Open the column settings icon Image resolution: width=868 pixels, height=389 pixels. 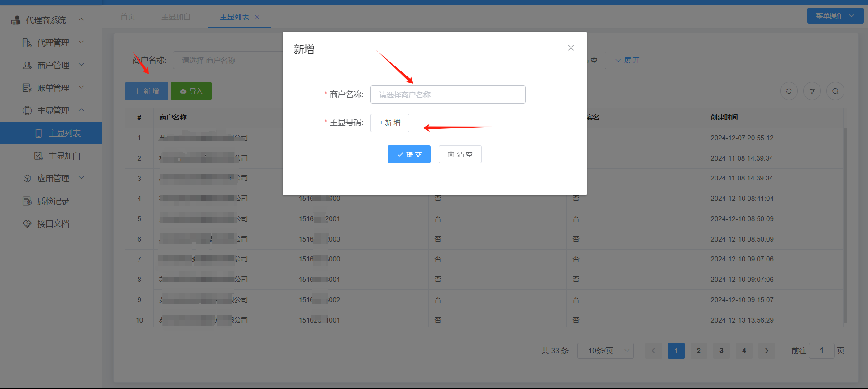[x=812, y=91]
